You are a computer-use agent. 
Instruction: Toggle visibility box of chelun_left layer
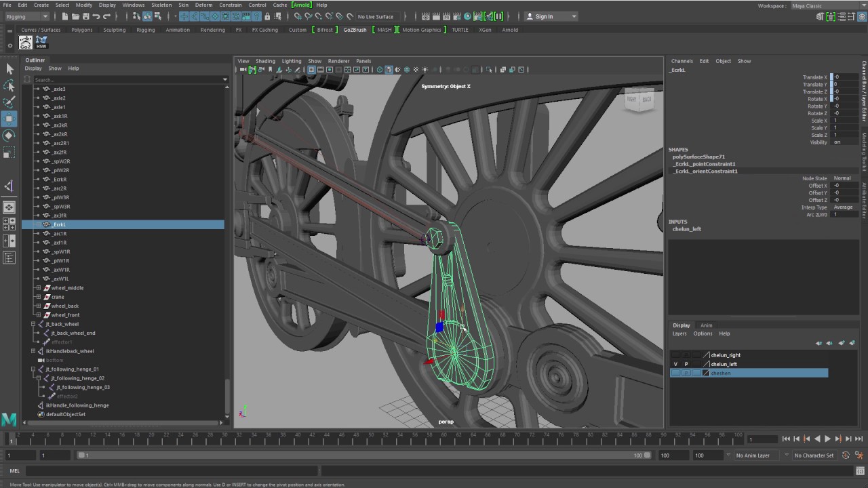pos(675,364)
